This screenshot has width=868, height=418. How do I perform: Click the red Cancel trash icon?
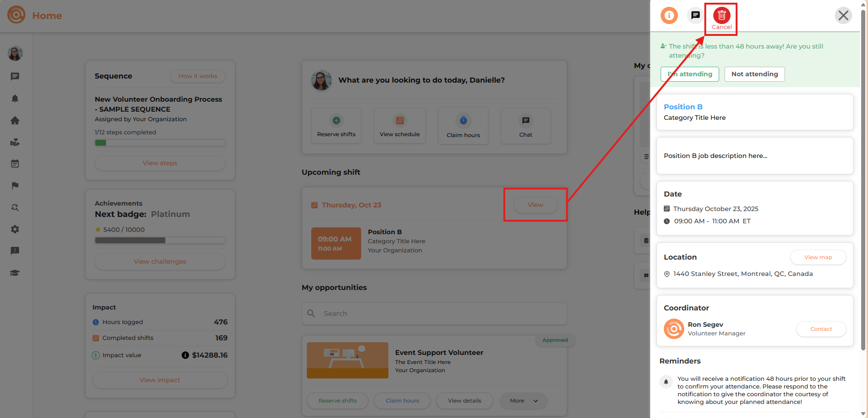(x=721, y=16)
